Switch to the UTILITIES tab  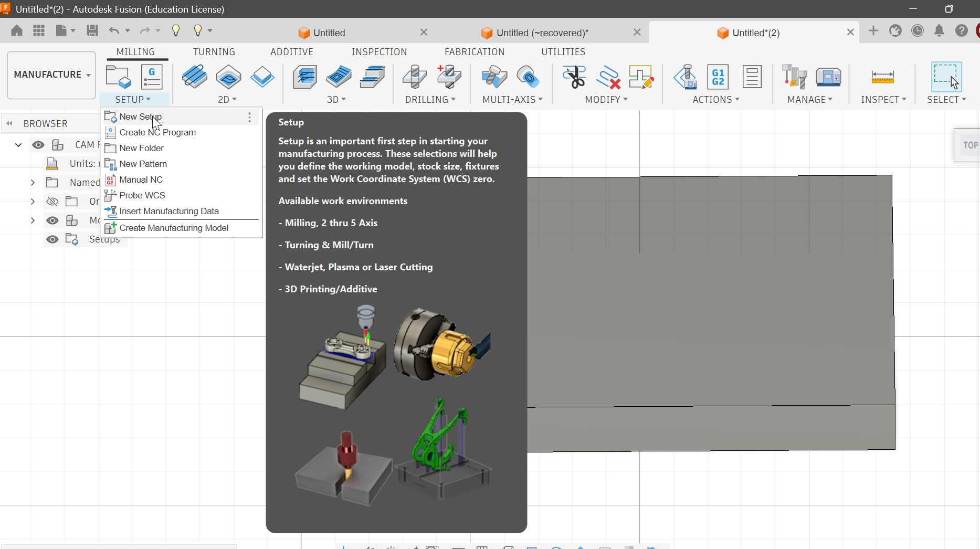tap(563, 52)
